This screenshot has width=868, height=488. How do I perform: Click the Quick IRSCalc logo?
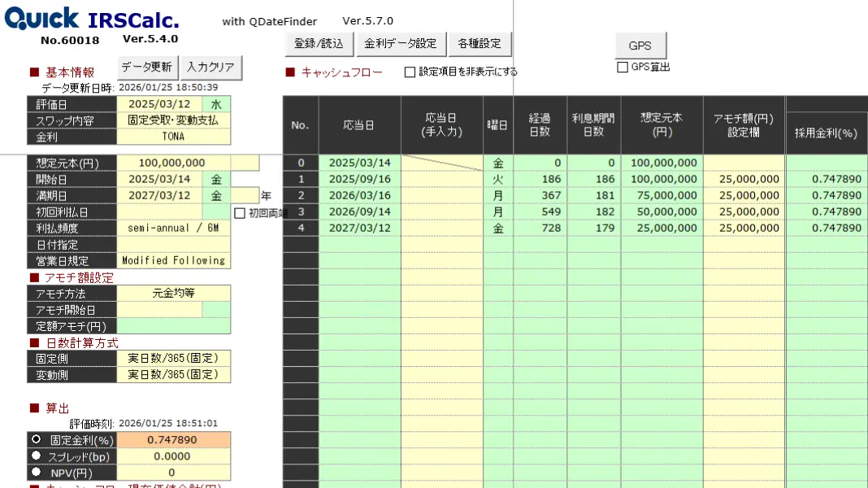[92, 19]
